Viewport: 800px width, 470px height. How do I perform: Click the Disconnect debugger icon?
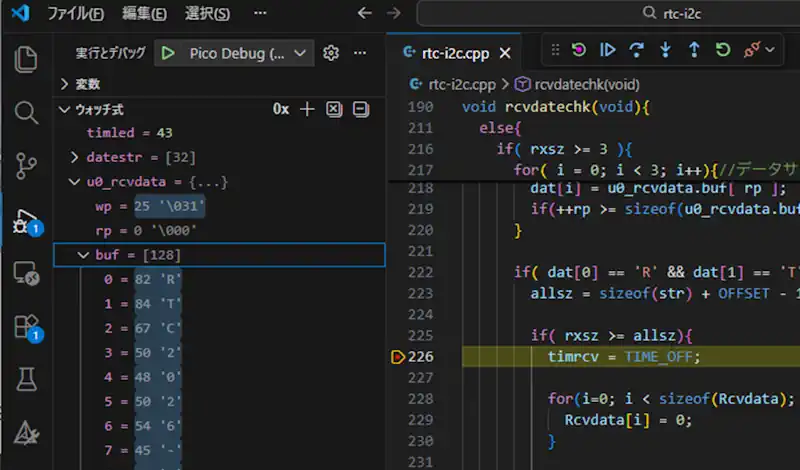pos(752,50)
